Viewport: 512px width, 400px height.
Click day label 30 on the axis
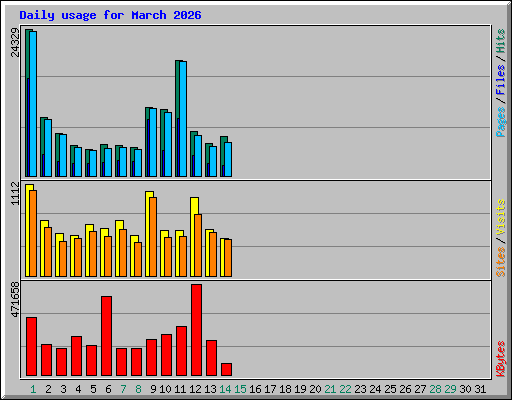pos(465,389)
